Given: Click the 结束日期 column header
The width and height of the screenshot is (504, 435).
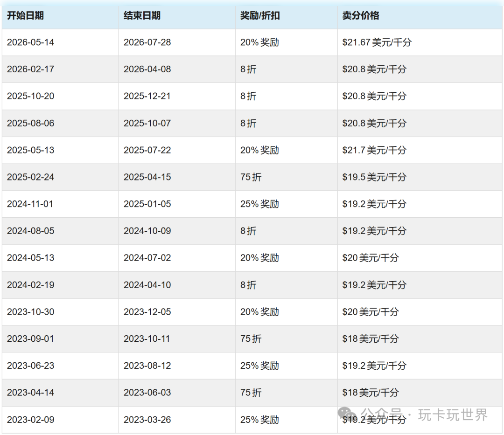Looking at the screenshot, I should pos(142,15).
